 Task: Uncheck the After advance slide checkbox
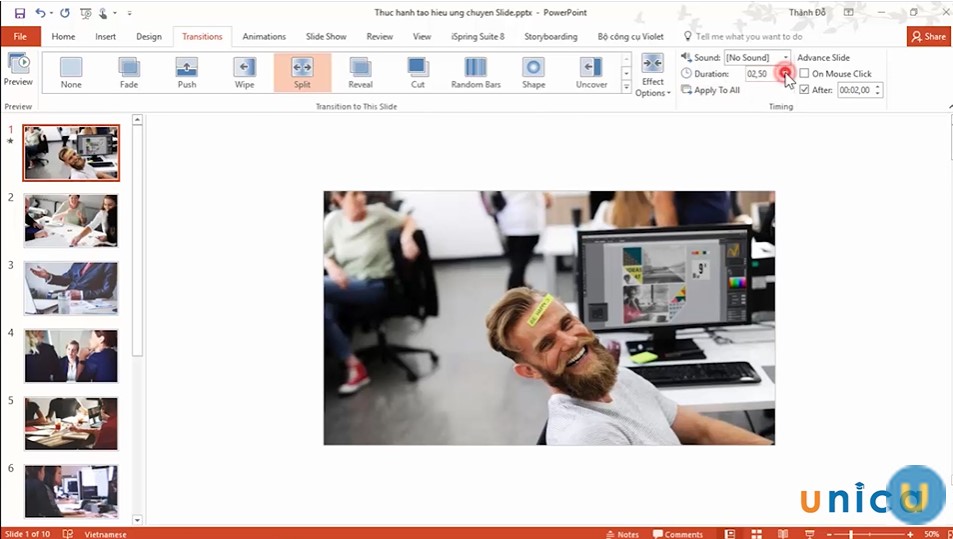click(x=805, y=90)
